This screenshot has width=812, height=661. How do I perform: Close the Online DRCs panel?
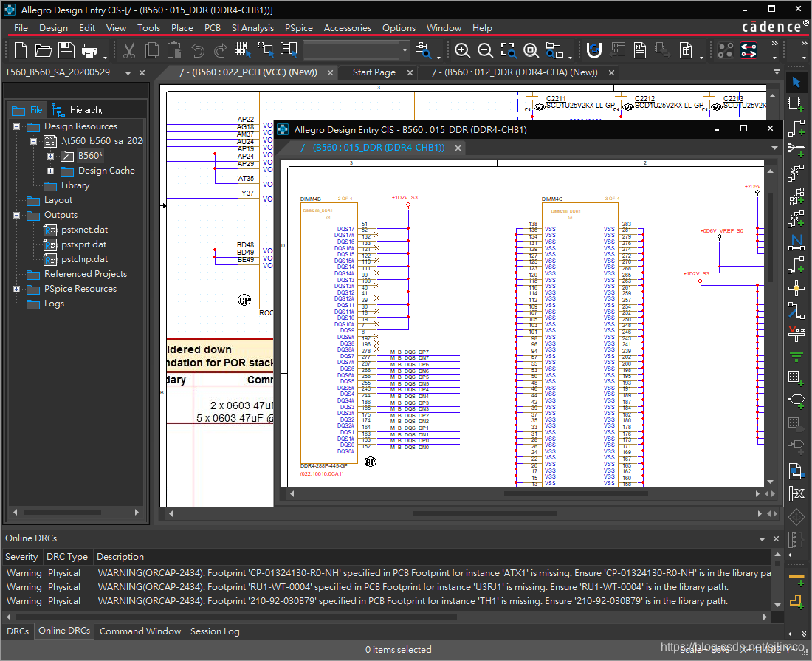(776, 538)
